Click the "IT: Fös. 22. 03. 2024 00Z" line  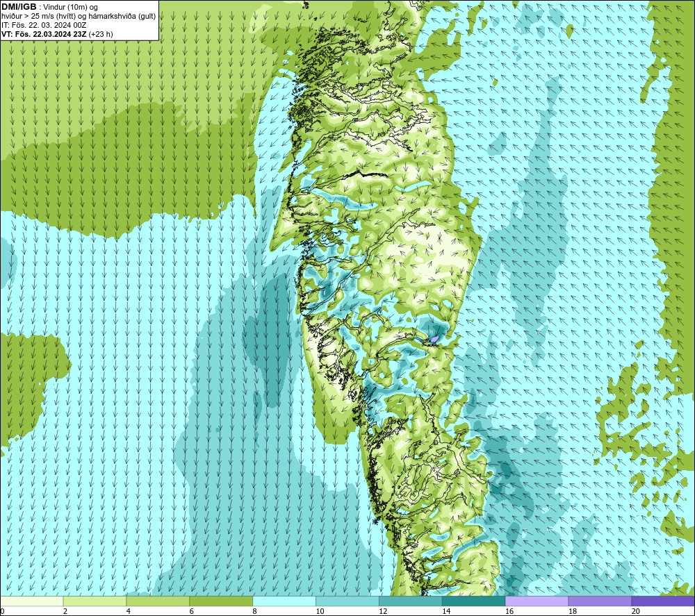[x=44, y=25]
